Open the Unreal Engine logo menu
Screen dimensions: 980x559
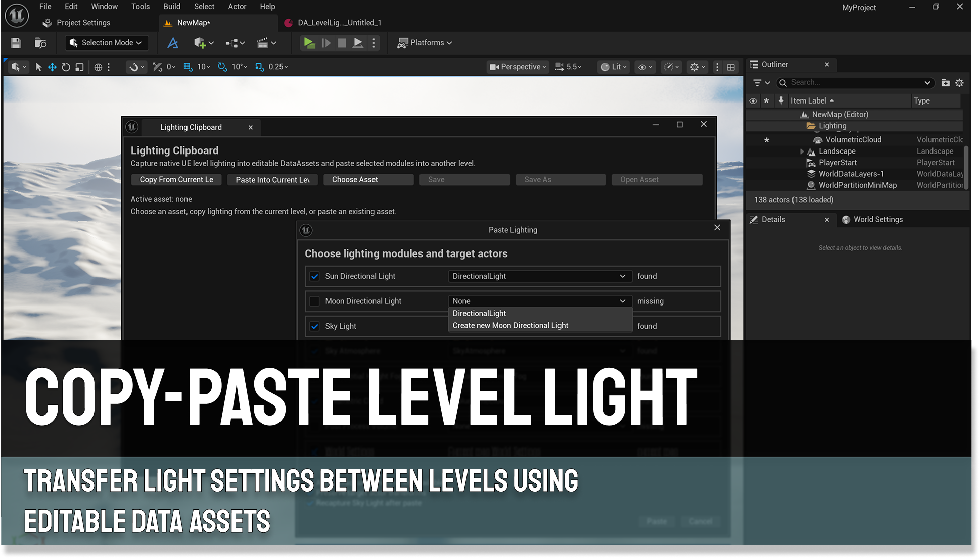(17, 15)
